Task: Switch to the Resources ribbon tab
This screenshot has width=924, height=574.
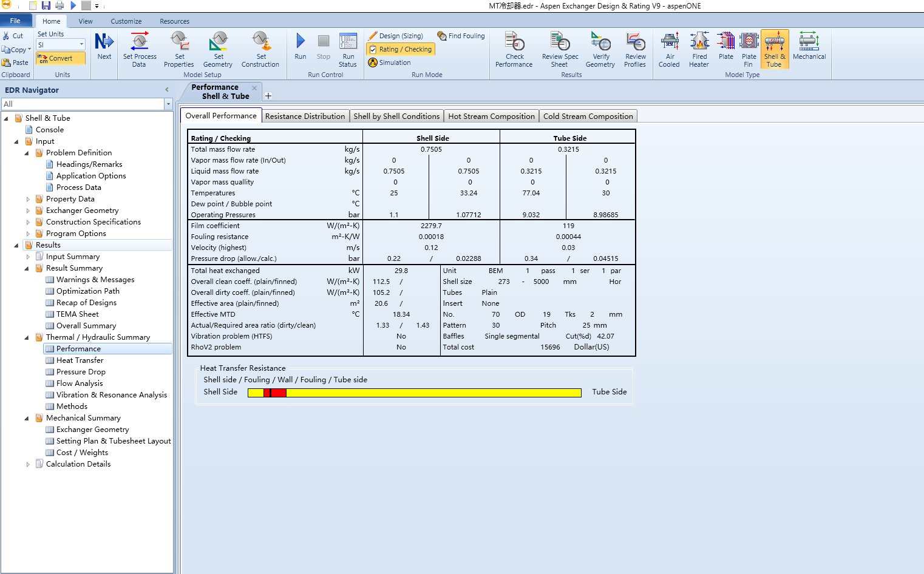Action: (x=175, y=21)
